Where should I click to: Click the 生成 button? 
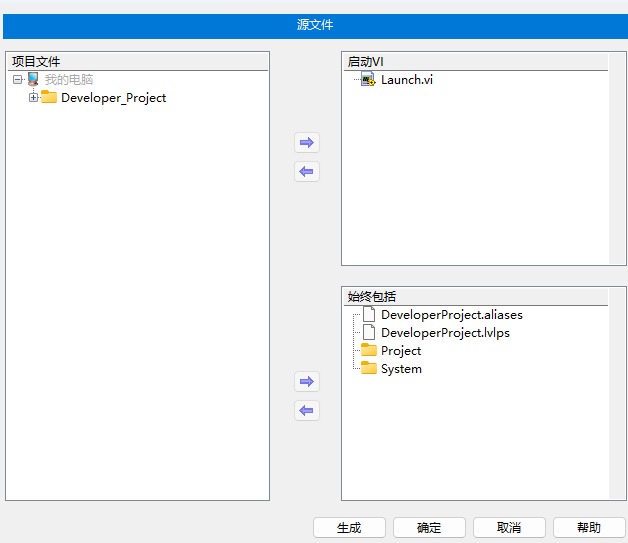[349, 527]
